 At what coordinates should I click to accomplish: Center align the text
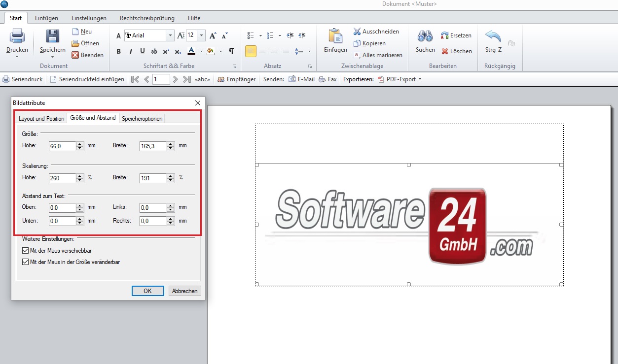tap(262, 51)
